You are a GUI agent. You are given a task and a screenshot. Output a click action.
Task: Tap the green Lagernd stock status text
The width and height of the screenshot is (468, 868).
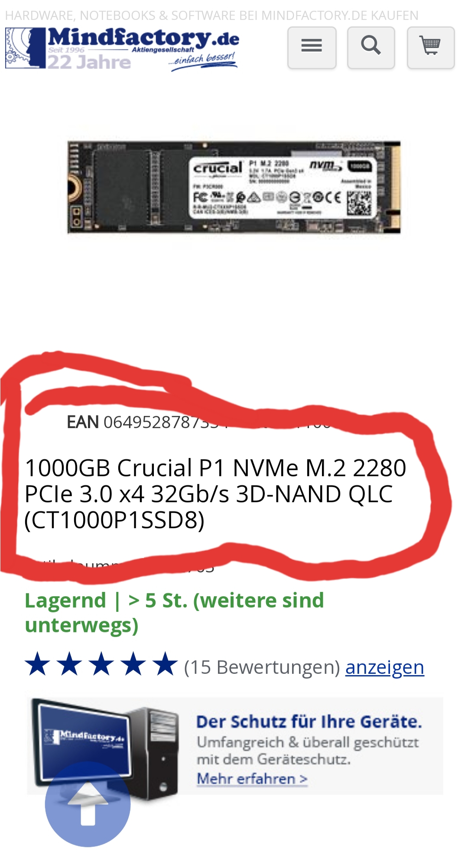[174, 613]
